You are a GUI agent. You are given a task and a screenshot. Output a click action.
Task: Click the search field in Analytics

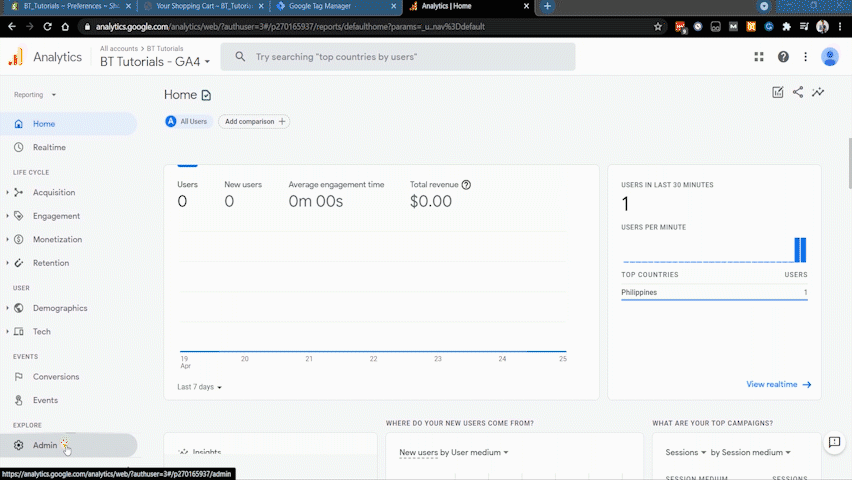pyautogui.click(x=398, y=57)
